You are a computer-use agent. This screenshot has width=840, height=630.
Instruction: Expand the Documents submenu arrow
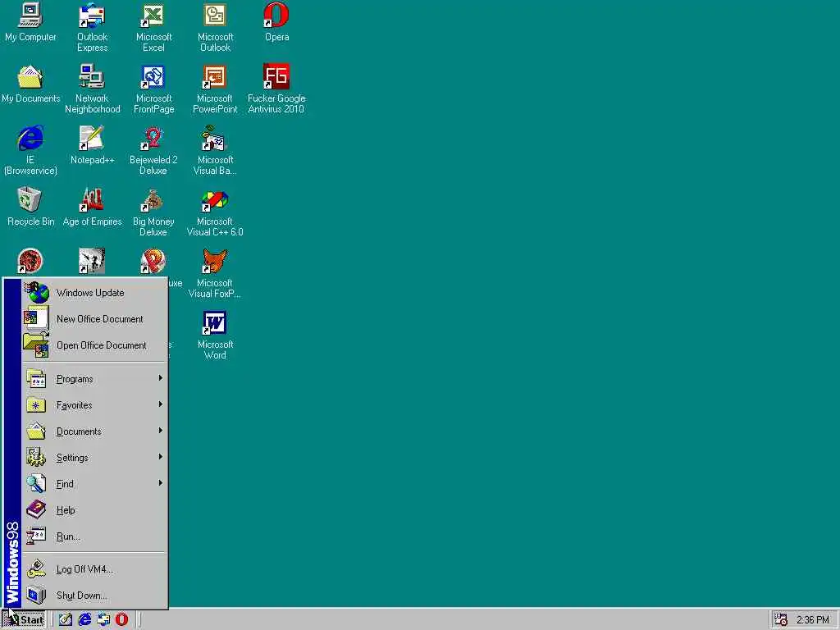(x=160, y=431)
